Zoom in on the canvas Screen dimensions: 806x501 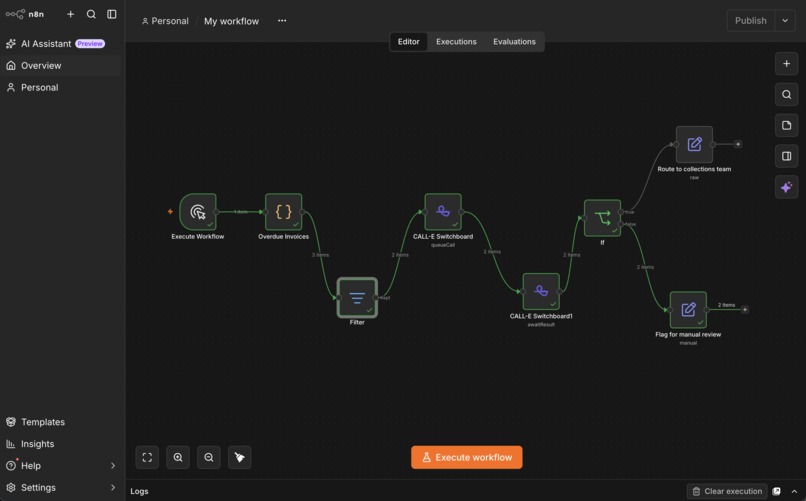pos(178,457)
